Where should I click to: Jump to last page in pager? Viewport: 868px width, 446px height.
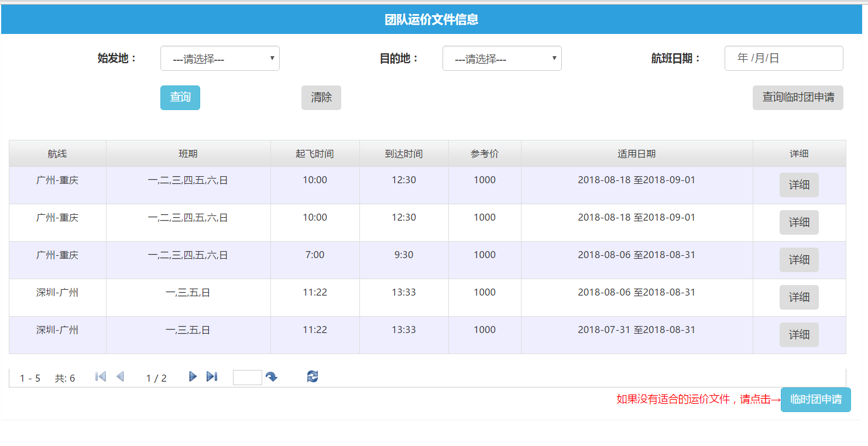tap(212, 377)
